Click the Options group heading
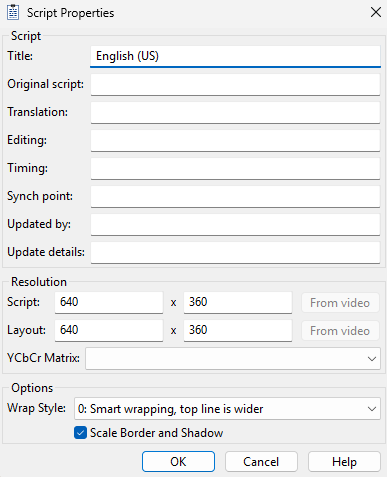The image size is (387, 477). coord(32,388)
